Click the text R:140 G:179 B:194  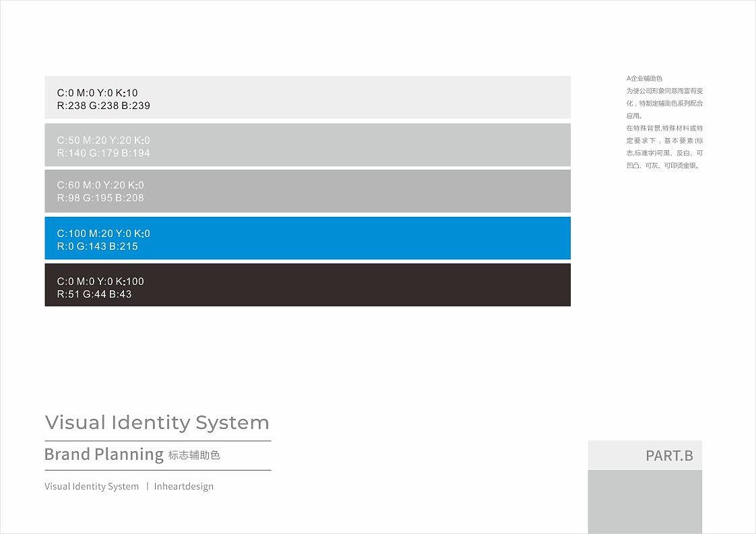(x=104, y=153)
